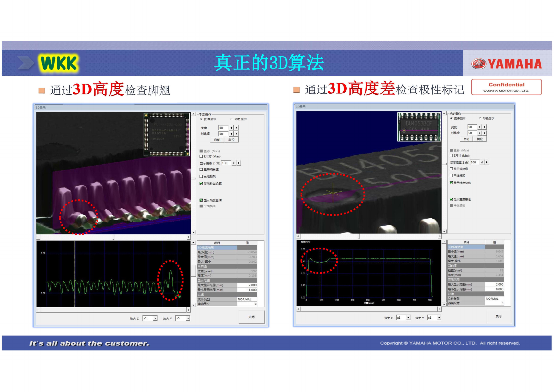The height and width of the screenshot is (392, 554).
Task: Increase 对比度 value in left 3D显示 window
Action: point(236,134)
